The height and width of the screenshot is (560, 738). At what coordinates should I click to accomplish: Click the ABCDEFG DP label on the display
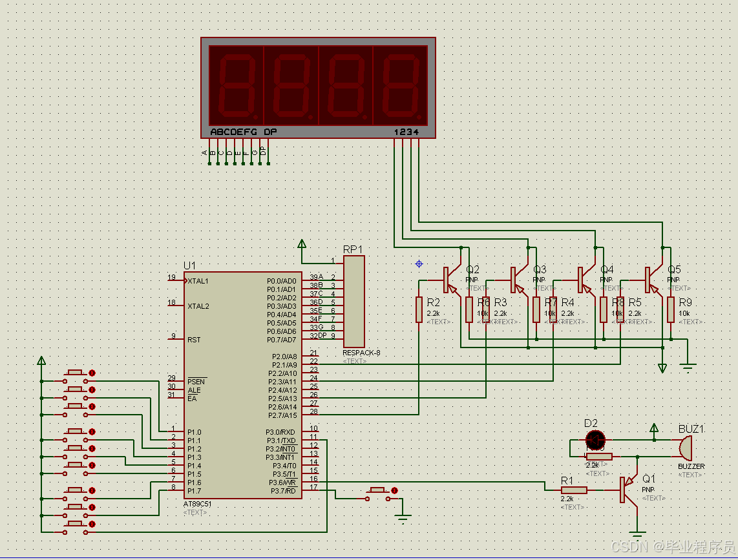click(244, 132)
